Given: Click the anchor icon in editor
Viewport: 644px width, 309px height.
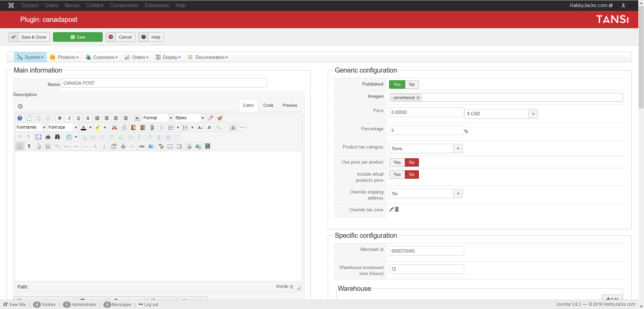Looking at the screenshot, I should point(123,146).
